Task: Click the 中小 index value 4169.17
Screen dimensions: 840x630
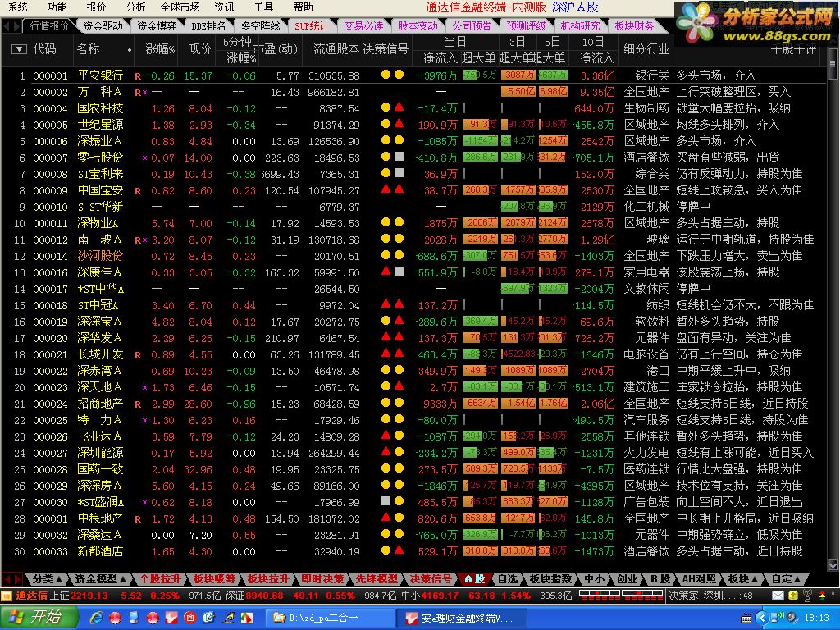Action: coord(440,596)
